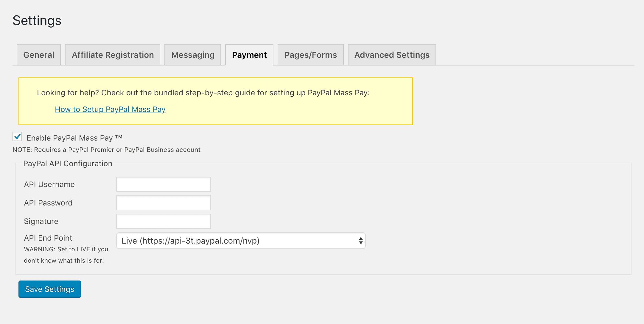Viewport: 644px width, 324px height.
Task: Click the Affiliate Registration tab
Action: point(112,54)
